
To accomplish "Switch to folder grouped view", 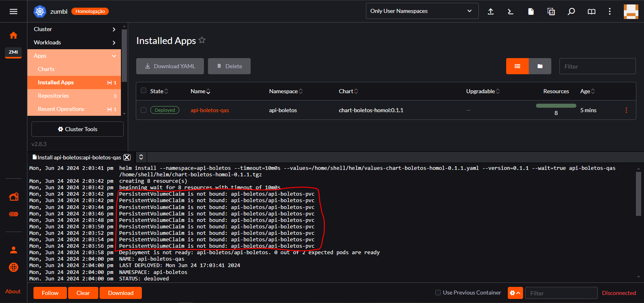I will pos(540,66).
